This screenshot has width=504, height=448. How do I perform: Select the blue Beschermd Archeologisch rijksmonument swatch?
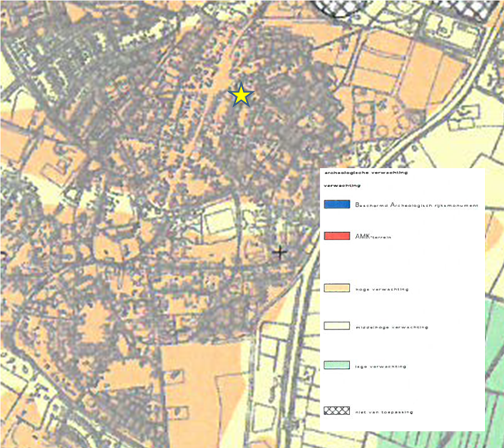[x=336, y=204]
